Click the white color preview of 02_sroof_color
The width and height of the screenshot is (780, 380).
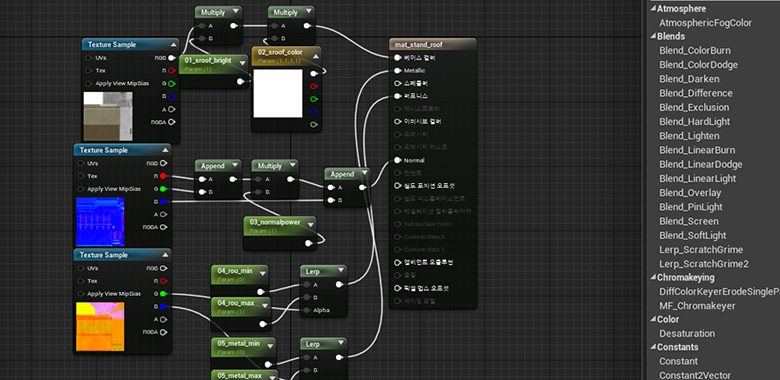(x=278, y=94)
